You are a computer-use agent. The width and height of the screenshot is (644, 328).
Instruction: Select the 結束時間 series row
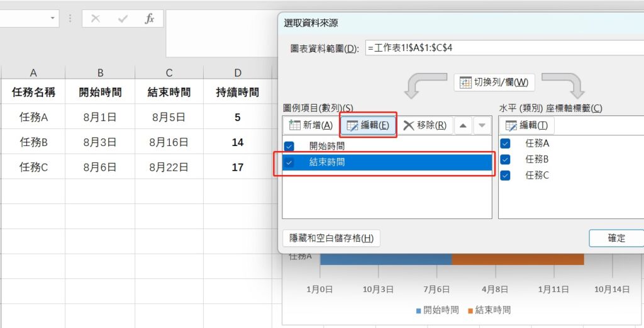point(387,162)
